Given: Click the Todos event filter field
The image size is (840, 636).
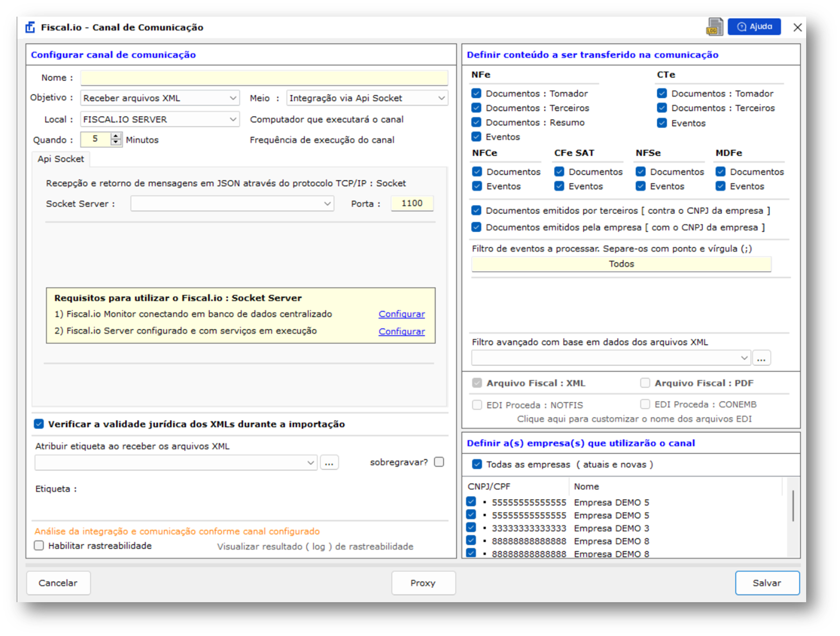Looking at the screenshot, I should tap(621, 264).
